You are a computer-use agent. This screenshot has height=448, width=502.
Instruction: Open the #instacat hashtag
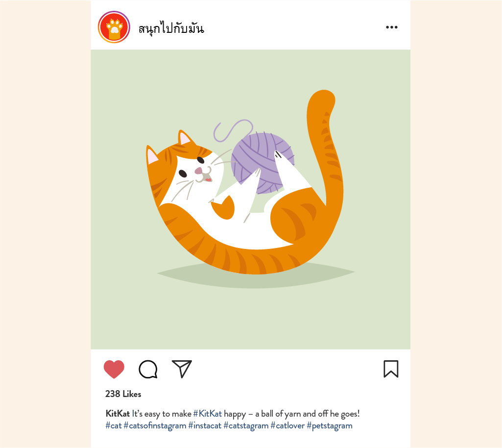coord(205,425)
